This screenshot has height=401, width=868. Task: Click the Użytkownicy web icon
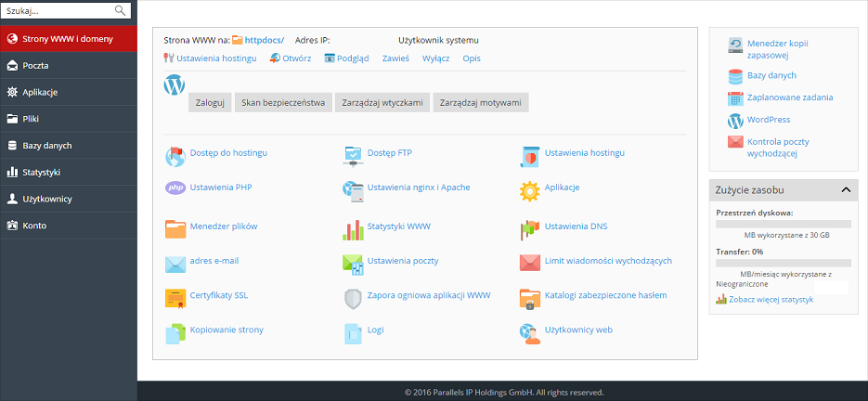pos(530,333)
